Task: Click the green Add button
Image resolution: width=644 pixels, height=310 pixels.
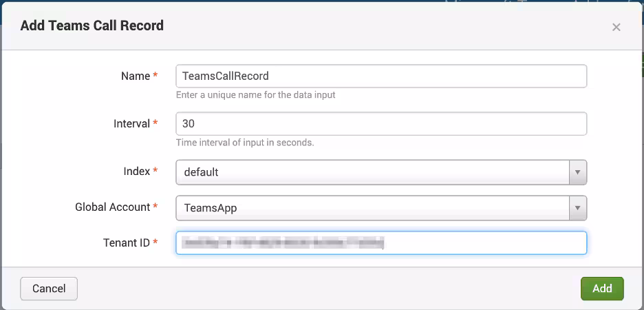Action: (x=602, y=289)
